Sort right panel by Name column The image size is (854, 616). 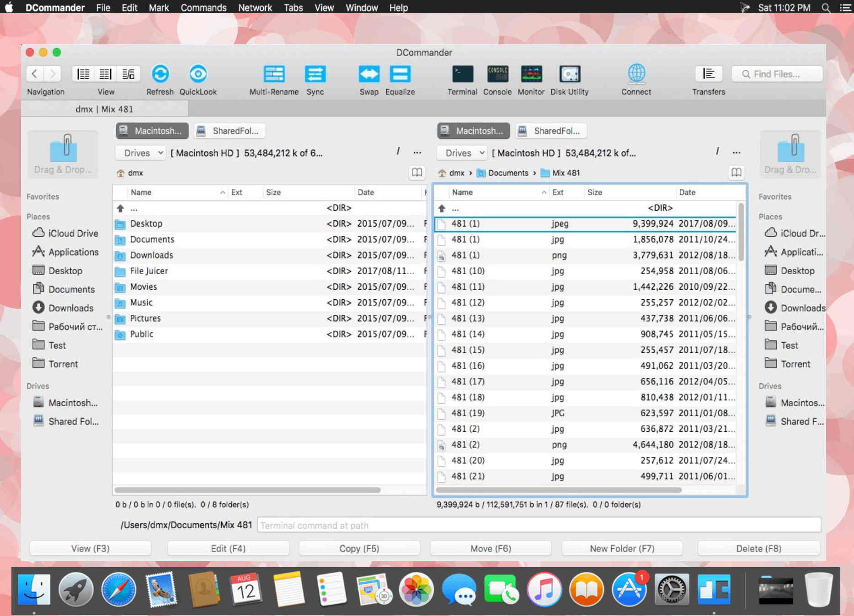pyautogui.click(x=499, y=192)
